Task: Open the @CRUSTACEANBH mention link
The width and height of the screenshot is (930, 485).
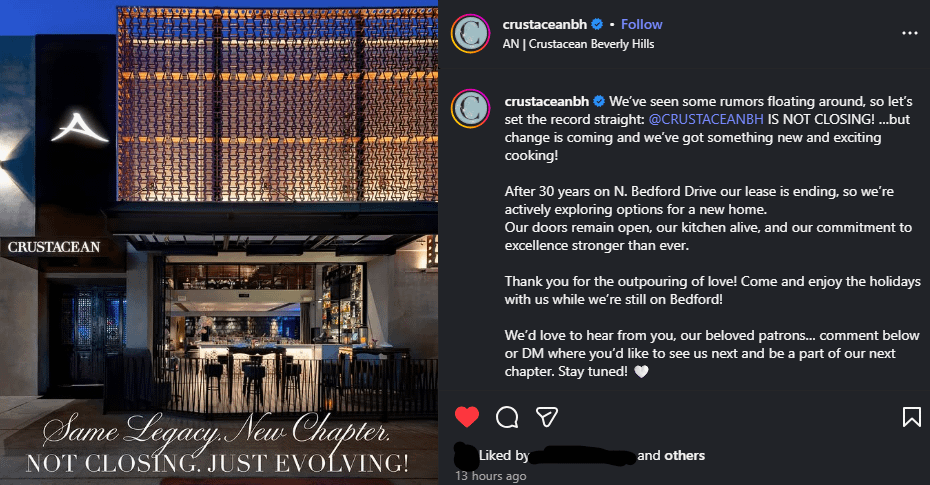Action: tap(706, 119)
